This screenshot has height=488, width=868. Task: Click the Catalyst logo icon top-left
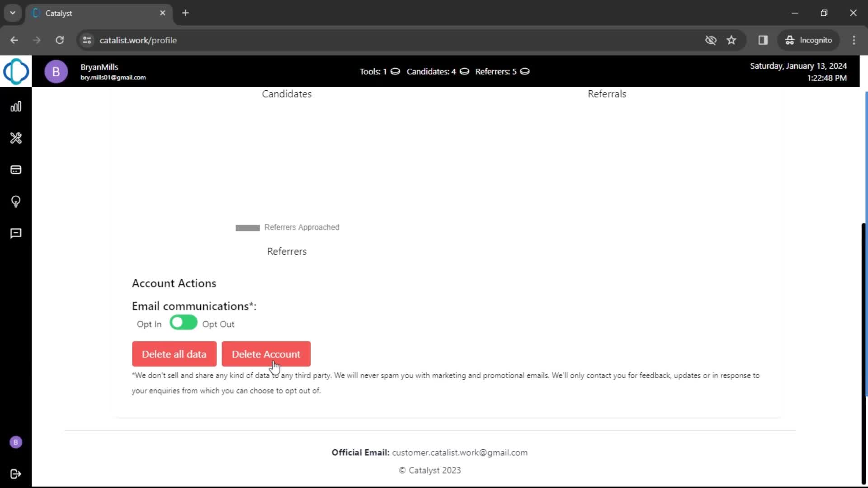[16, 71]
